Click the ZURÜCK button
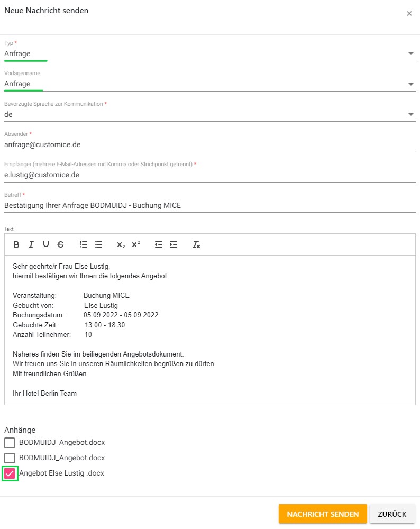This screenshot has height=529, width=420. [392, 514]
